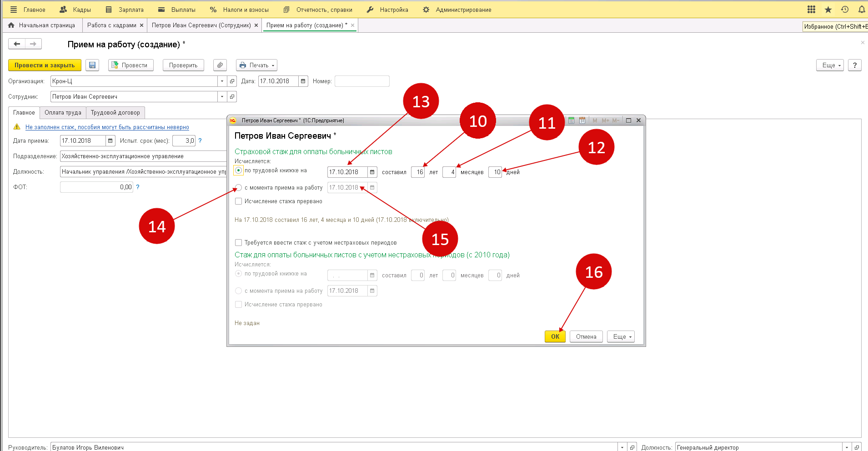Image resolution: width=868 pixels, height=451 pixels.
Task: Open the Настройка menu section
Action: (x=387, y=10)
